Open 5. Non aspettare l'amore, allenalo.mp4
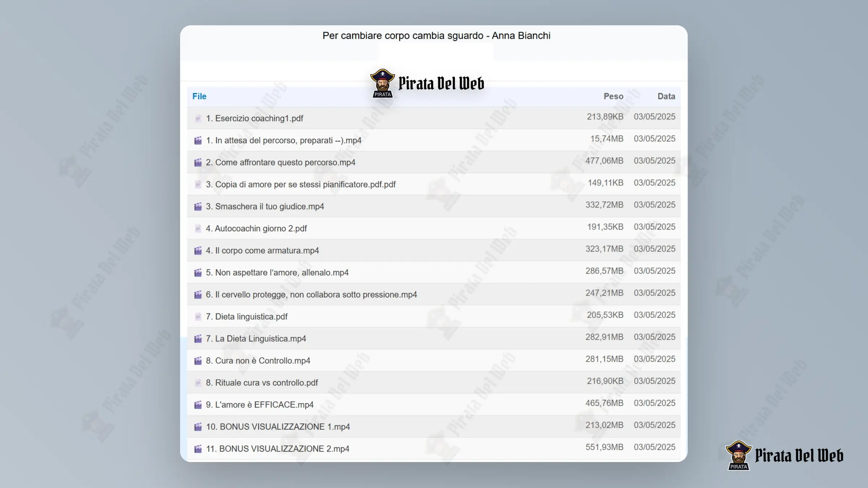This screenshot has height=488, width=868. pyautogui.click(x=277, y=273)
